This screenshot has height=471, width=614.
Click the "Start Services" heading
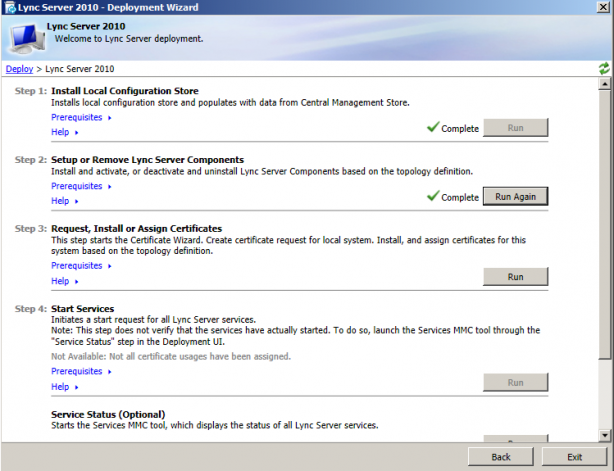tap(83, 309)
